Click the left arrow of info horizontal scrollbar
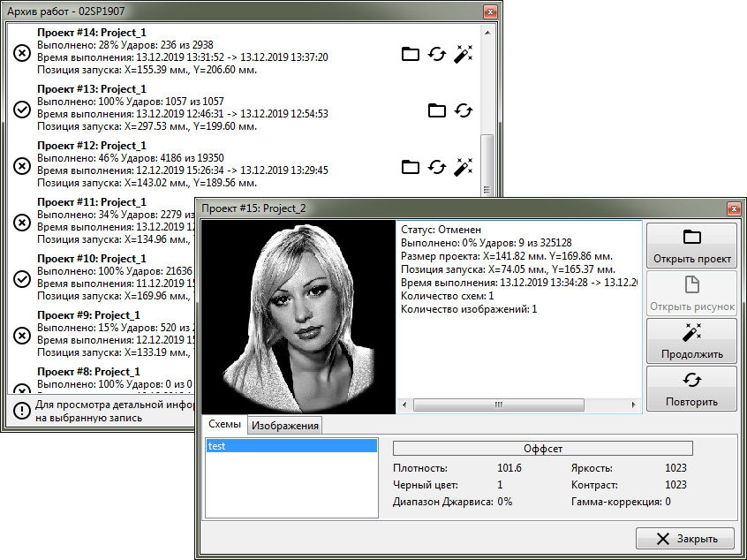This screenshot has height=560, width=747. 404,405
